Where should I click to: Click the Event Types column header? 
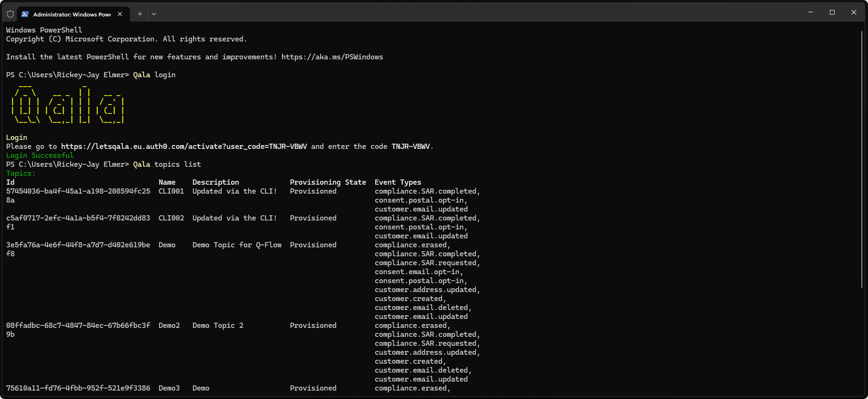pyautogui.click(x=398, y=182)
